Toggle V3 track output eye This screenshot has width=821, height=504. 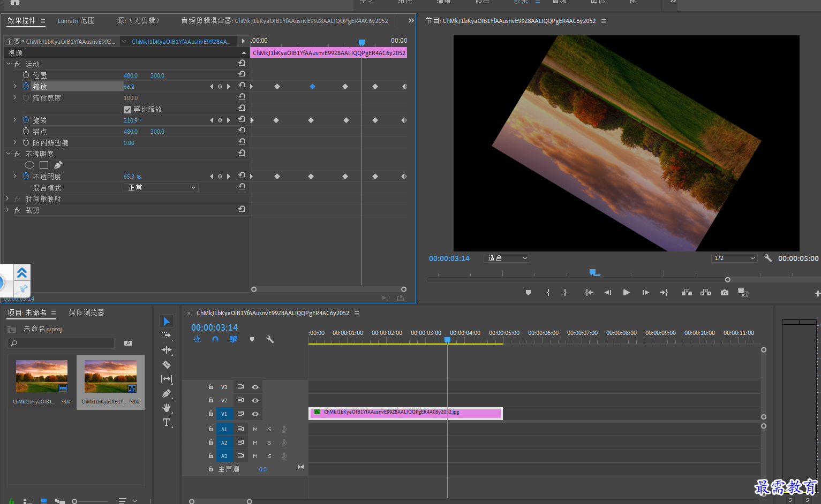(255, 387)
